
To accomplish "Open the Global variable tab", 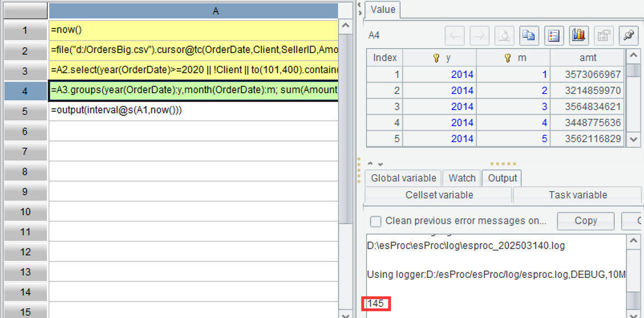I will point(403,178).
